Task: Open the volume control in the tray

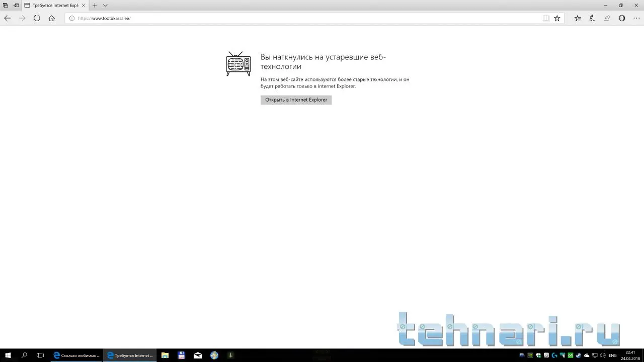Action: point(603,355)
